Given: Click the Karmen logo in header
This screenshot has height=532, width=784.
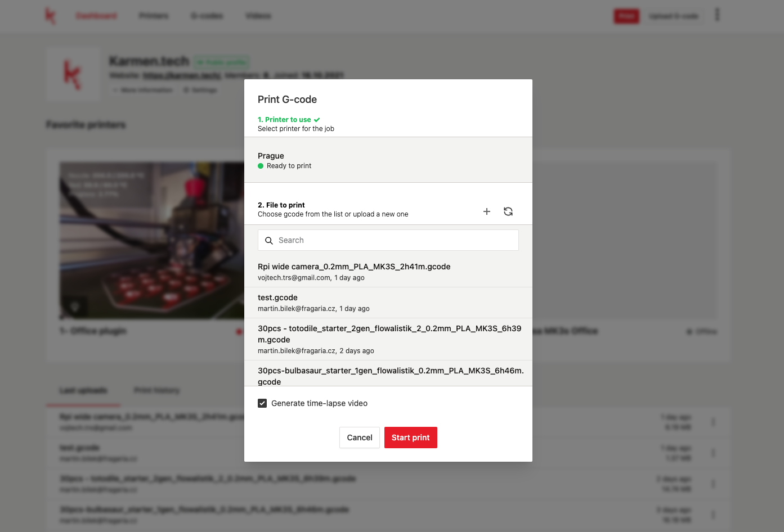Looking at the screenshot, I should pos(51,16).
